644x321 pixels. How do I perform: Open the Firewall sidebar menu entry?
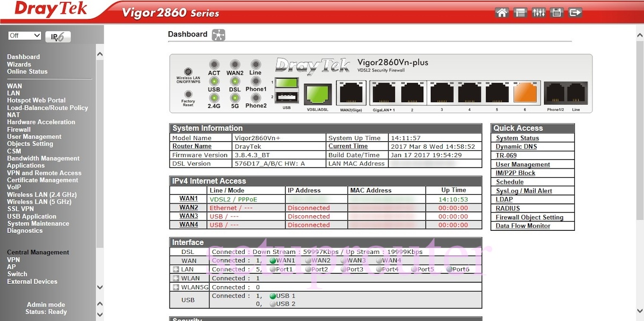click(18, 129)
